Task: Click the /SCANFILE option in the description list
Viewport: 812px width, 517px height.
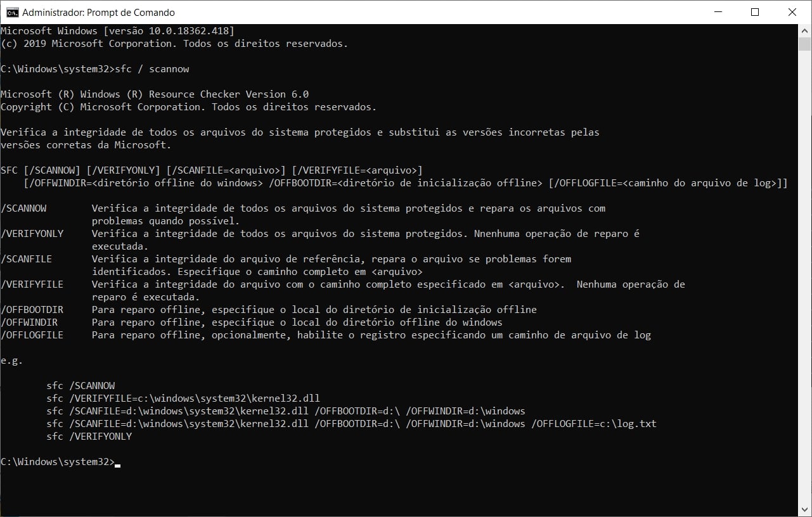Action: click(27, 259)
